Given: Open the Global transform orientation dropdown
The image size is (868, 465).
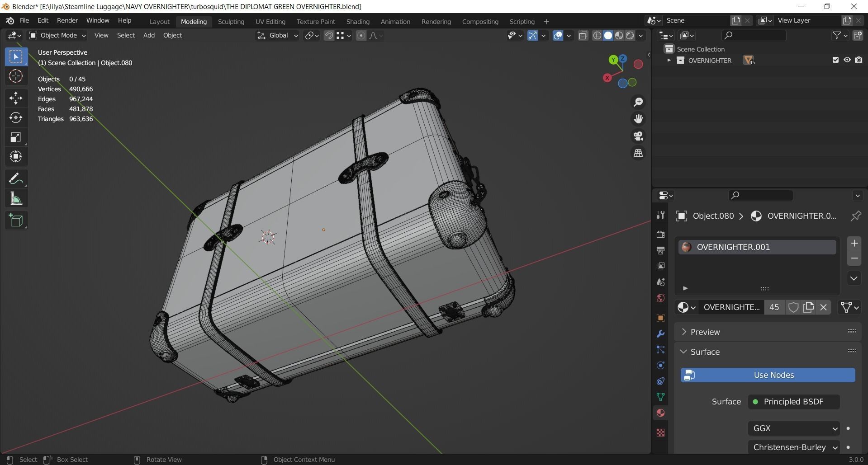Looking at the screenshot, I should [x=277, y=35].
